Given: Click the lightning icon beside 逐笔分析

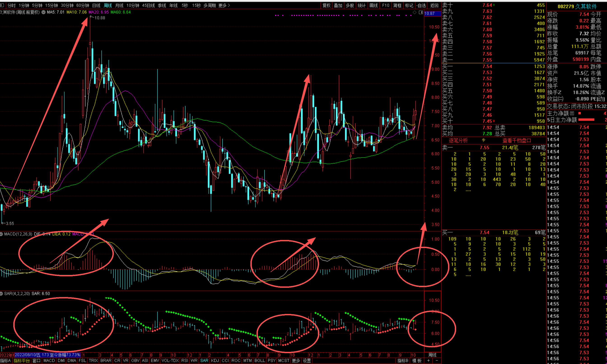Looking at the screenshot, I should pyautogui.click(x=483, y=140).
